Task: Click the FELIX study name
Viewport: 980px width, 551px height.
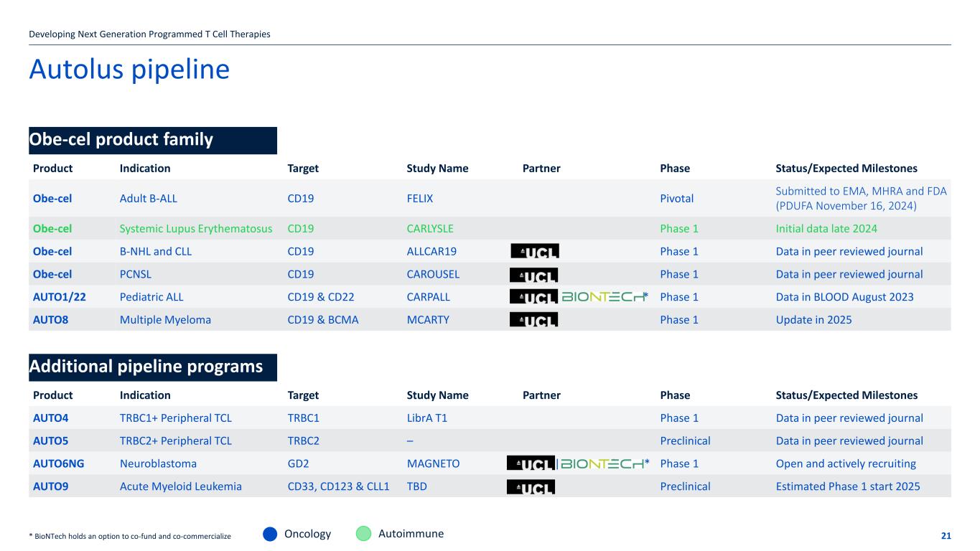Action: click(420, 198)
